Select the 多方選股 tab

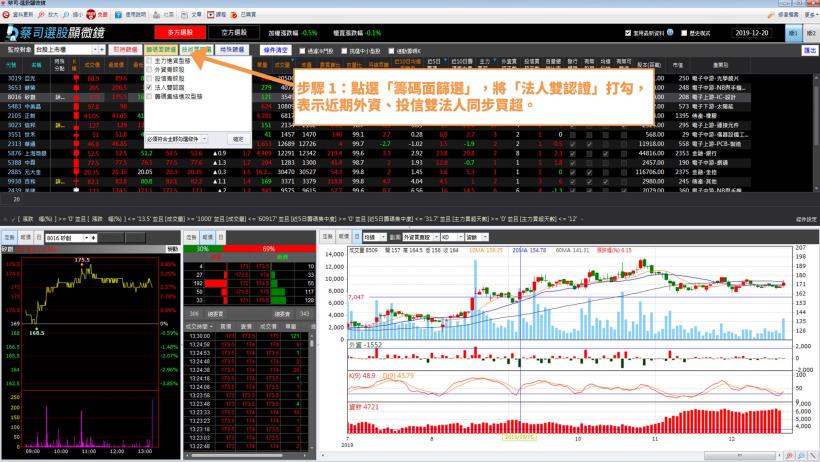pos(180,32)
